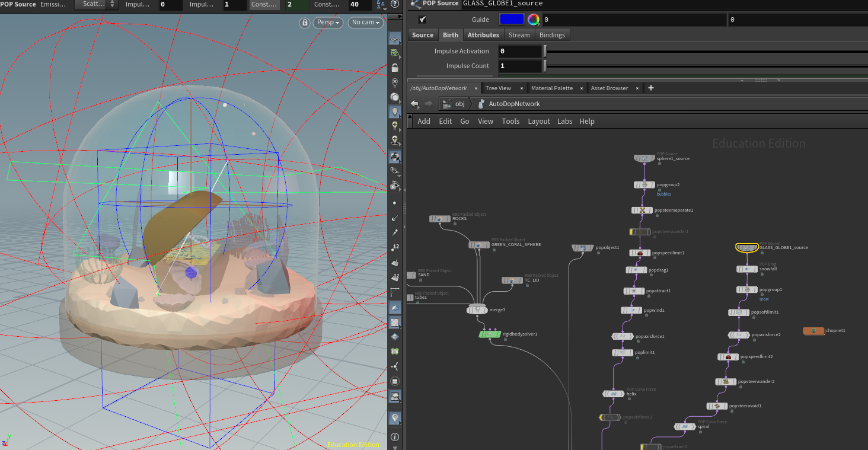Switch to the Asset Browser pane tab

point(609,88)
